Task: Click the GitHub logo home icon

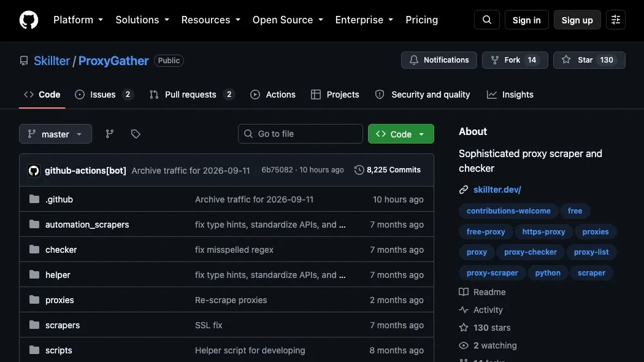Action: pos(29,20)
